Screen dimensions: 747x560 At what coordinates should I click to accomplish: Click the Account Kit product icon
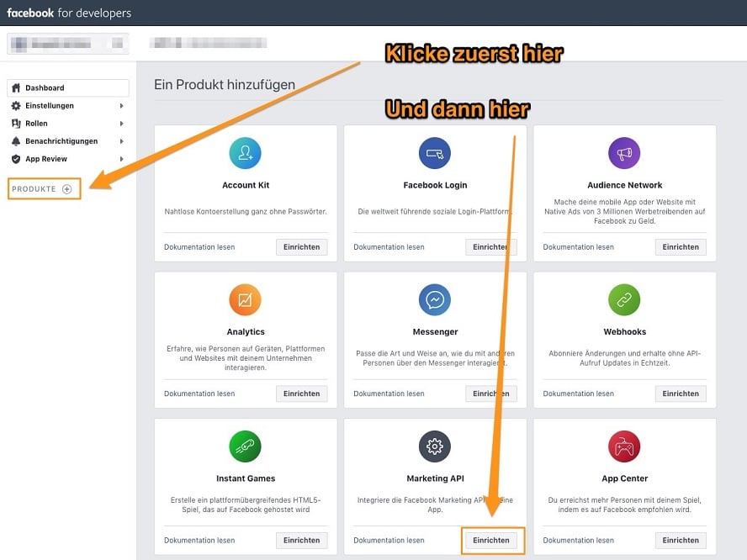(246, 153)
